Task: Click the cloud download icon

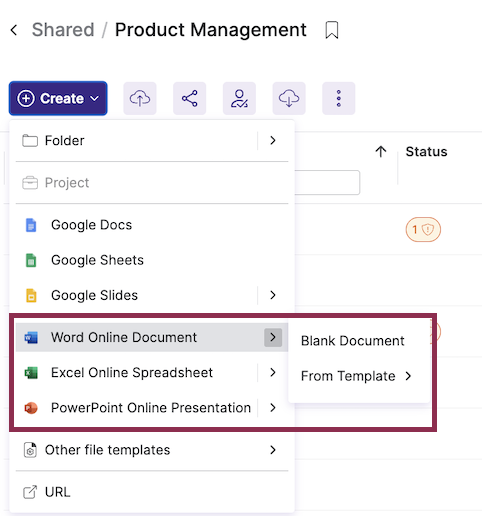Action: tap(289, 98)
